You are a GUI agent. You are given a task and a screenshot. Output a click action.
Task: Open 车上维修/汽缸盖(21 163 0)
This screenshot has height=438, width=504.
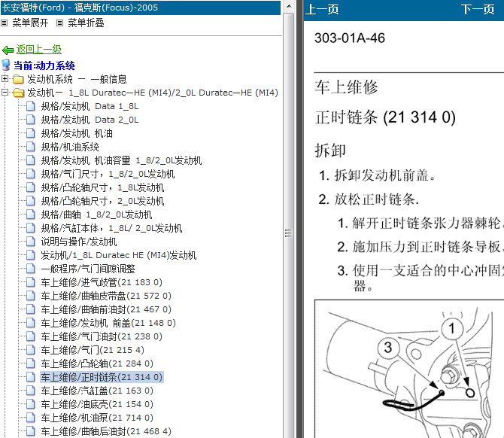(97, 391)
